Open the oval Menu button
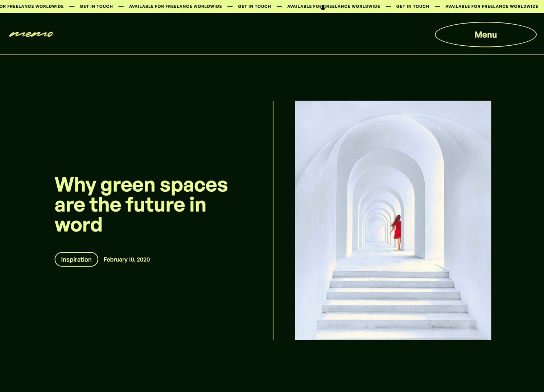Screen dimensions: 544x392 (485, 35)
